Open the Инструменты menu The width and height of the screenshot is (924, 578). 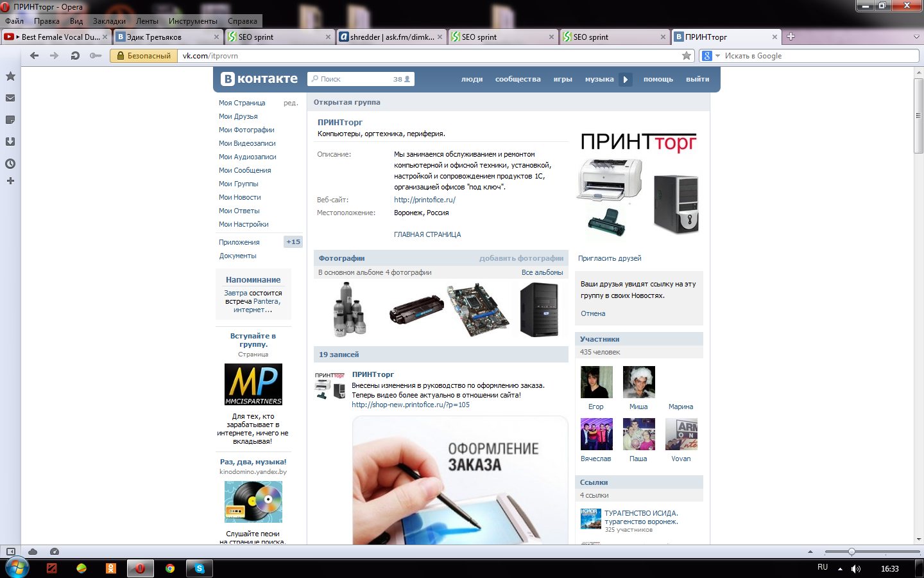[193, 21]
